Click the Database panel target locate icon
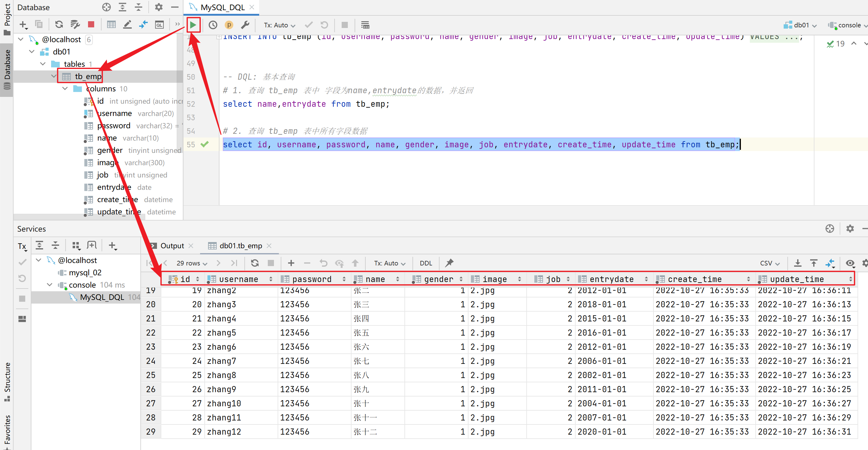This screenshot has height=450, width=868. [106, 7]
